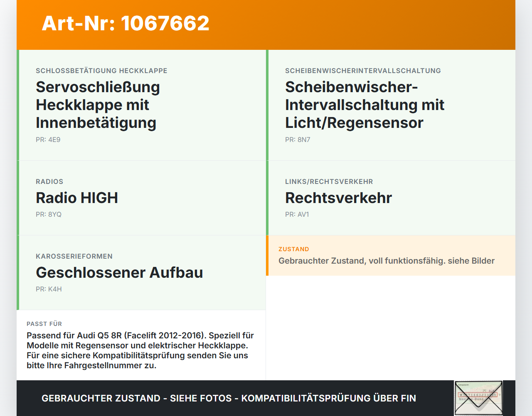Click the SCHLOSSBETÄTIGUNG HECKKLAPPE category label
532x416 pixels.
[101, 71]
